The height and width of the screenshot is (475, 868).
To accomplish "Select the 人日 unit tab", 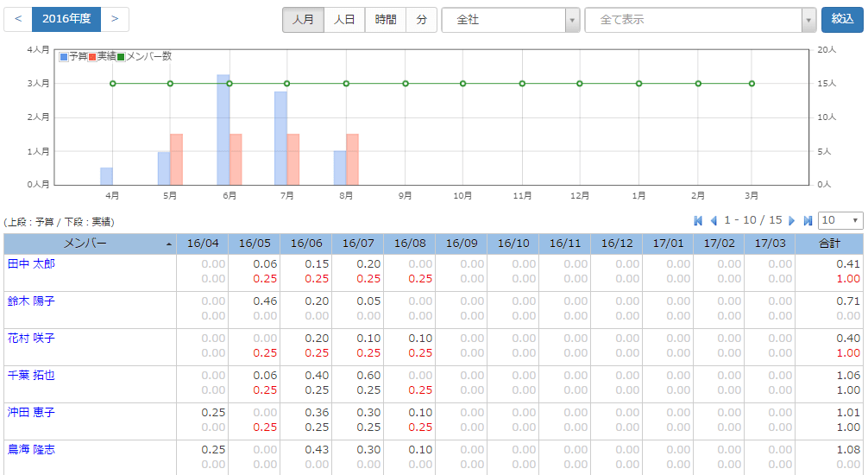I will click(344, 20).
